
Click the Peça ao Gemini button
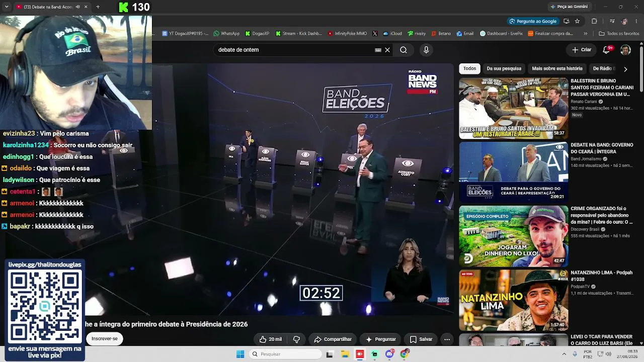(x=569, y=7)
